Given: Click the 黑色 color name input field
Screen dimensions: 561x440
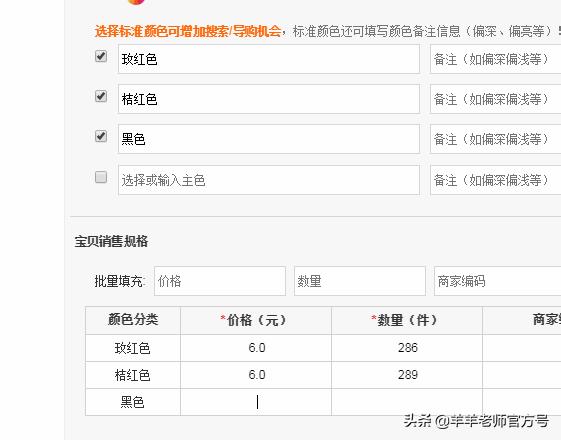Looking at the screenshot, I should (x=269, y=139).
